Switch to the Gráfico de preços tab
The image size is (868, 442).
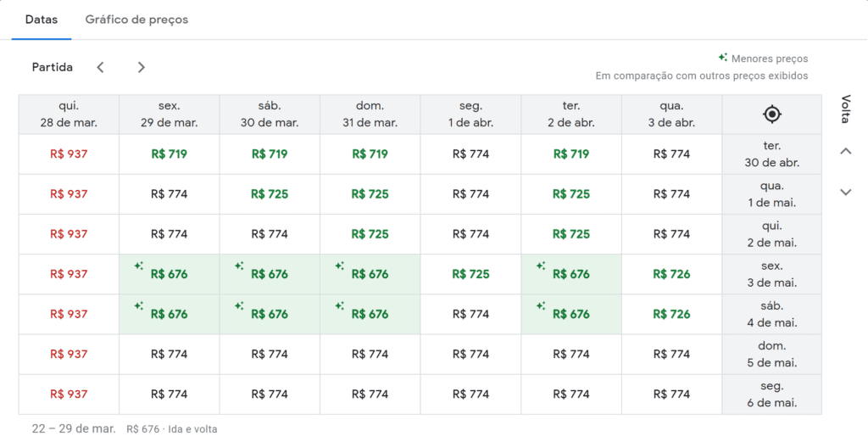pyautogui.click(x=136, y=20)
